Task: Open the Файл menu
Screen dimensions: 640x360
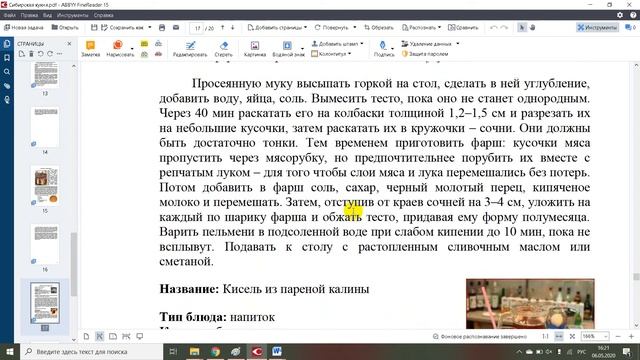Action: tap(9, 15)
